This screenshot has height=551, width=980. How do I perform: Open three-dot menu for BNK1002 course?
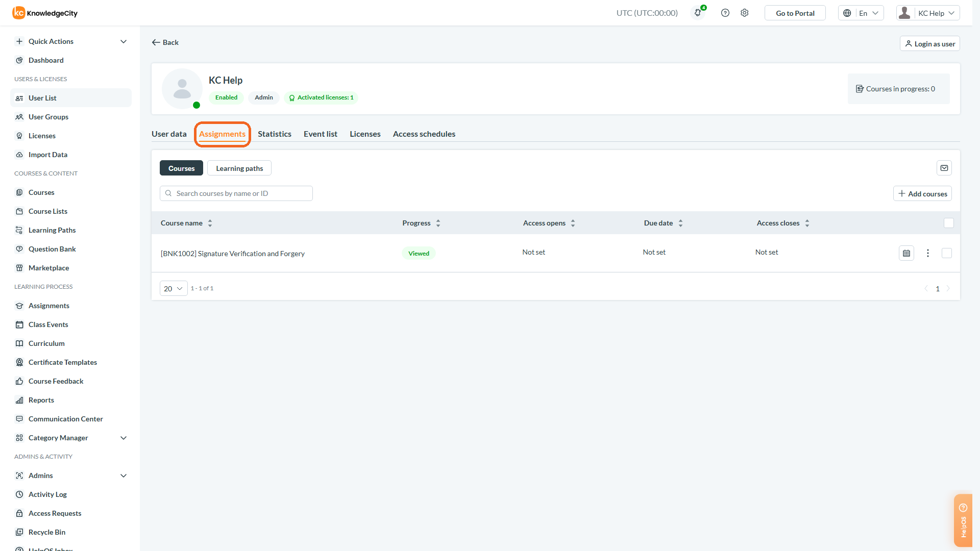928,253
